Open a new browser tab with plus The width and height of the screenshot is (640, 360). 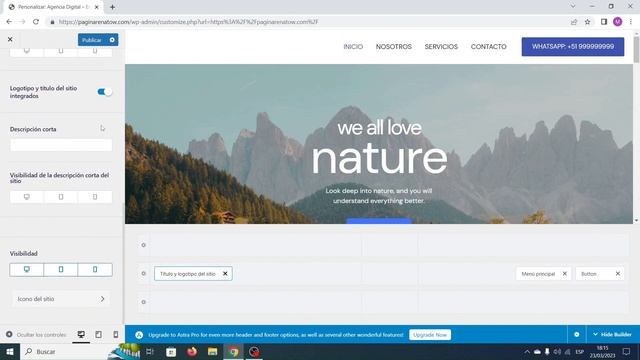pyautogui.click(x=112, y=7)
